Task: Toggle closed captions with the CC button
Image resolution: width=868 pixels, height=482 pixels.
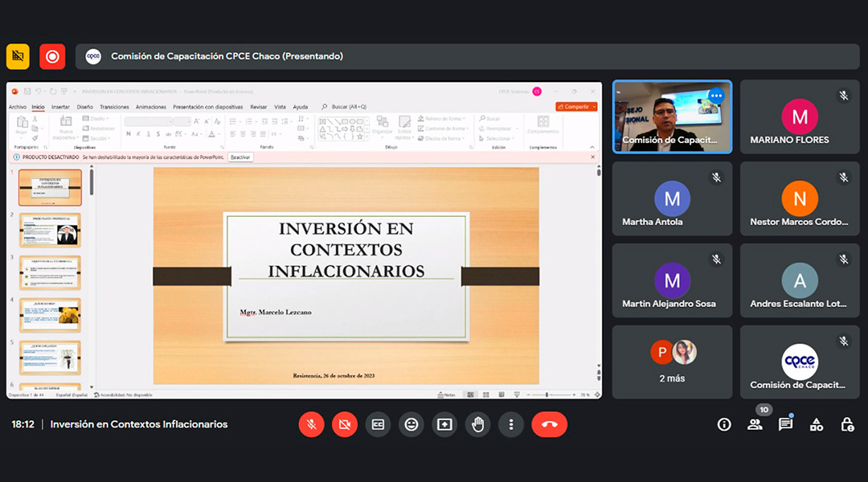Action: pyautogui.click(x=378, y=424)
